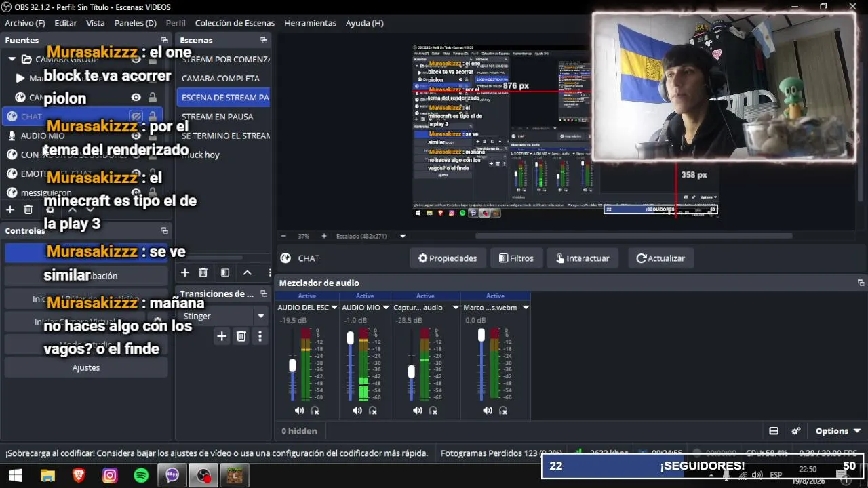Image resolution: width=868 pixels, height=488 pixels.
Task: Toggle visibility of the CHAT source
Action: tap(136, 117)
